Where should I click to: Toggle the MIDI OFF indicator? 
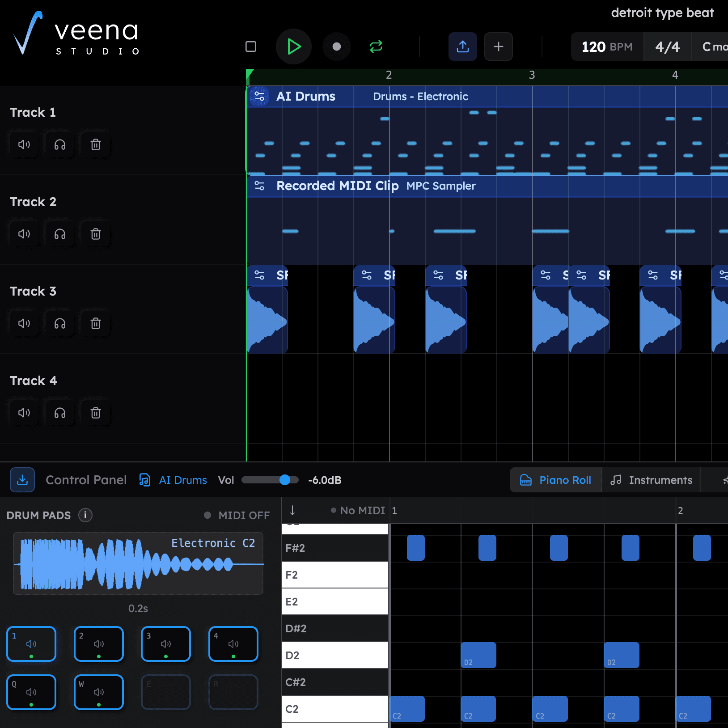coord(236,515)
